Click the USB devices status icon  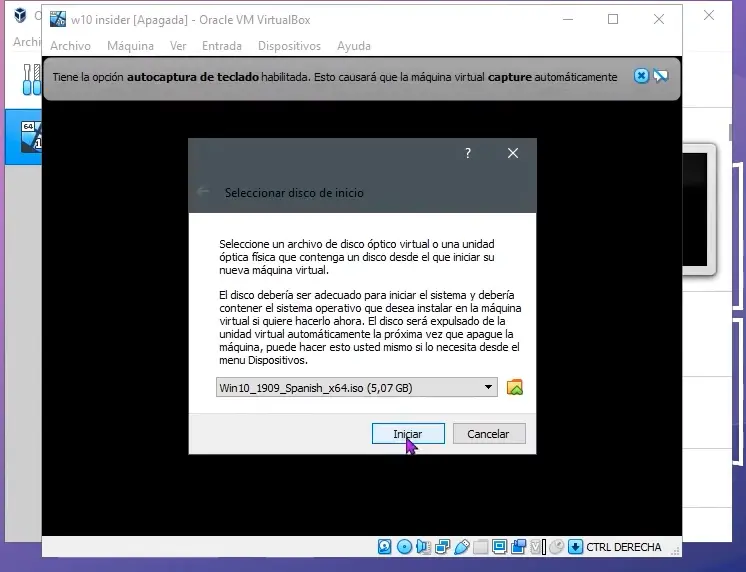pos(461,547)
